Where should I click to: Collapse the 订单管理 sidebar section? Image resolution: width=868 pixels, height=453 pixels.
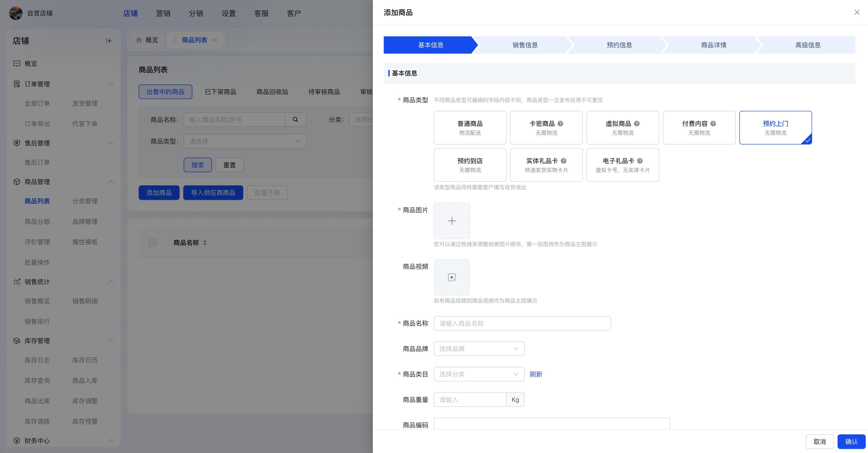click(x=111, y=84)
